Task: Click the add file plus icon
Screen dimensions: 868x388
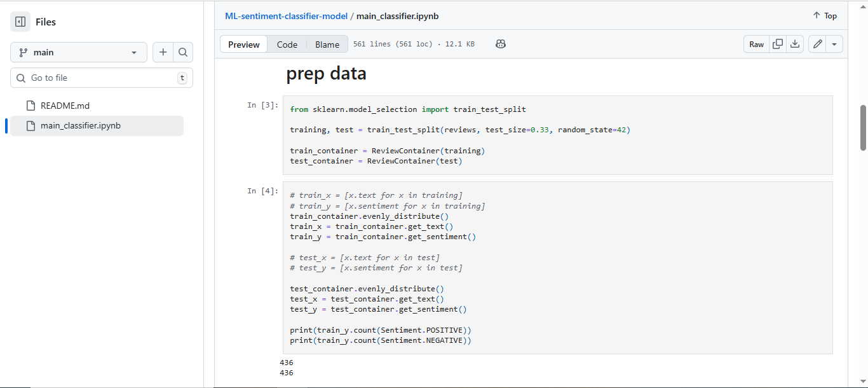Action: tap(163, 52)
